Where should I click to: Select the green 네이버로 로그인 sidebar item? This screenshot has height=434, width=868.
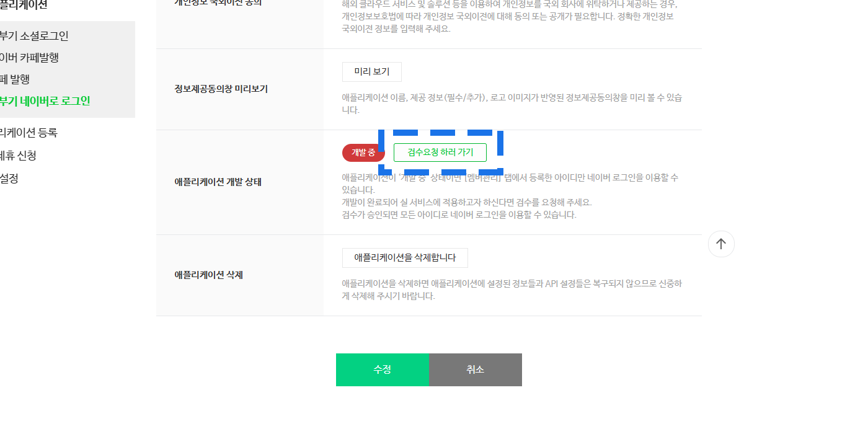(x=45, y=100)
